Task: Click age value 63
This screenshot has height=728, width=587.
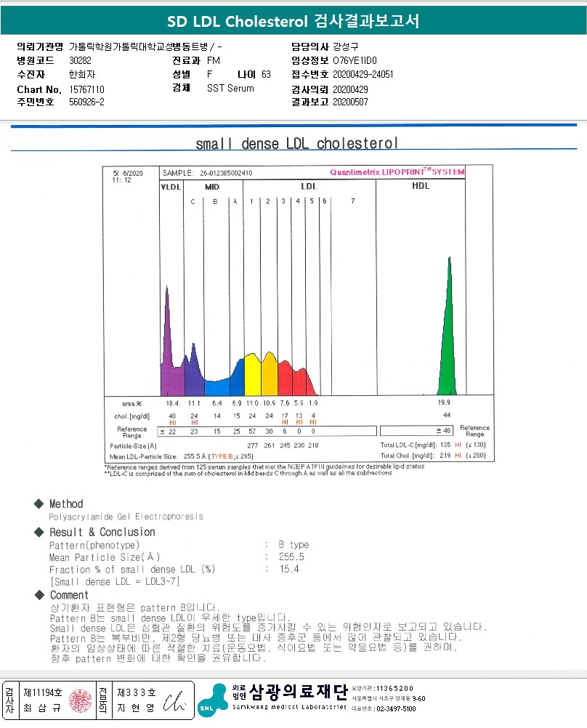Action: coord(266,74)
